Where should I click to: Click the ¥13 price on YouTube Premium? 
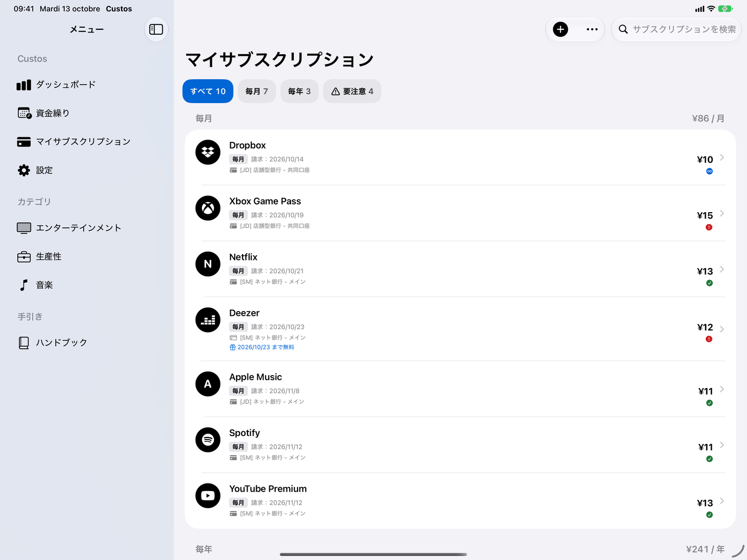pos(705,503)
